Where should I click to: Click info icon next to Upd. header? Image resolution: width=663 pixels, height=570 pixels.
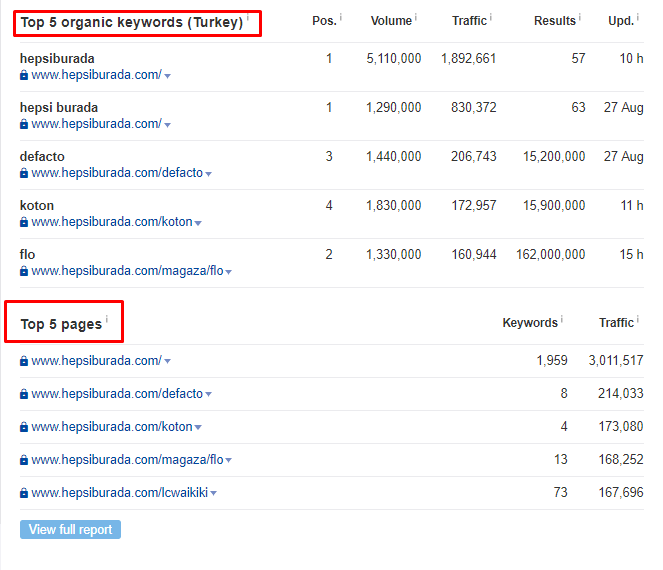click(x=638, y=17)
